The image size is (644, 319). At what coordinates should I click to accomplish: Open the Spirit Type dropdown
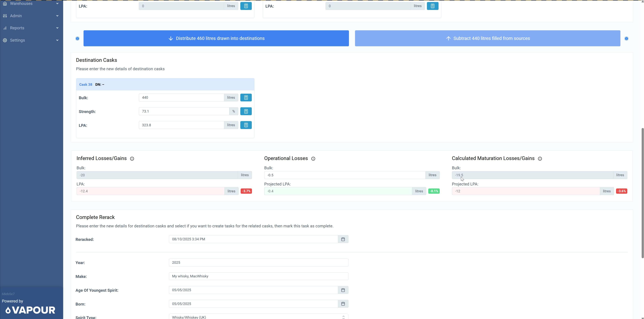258,317
